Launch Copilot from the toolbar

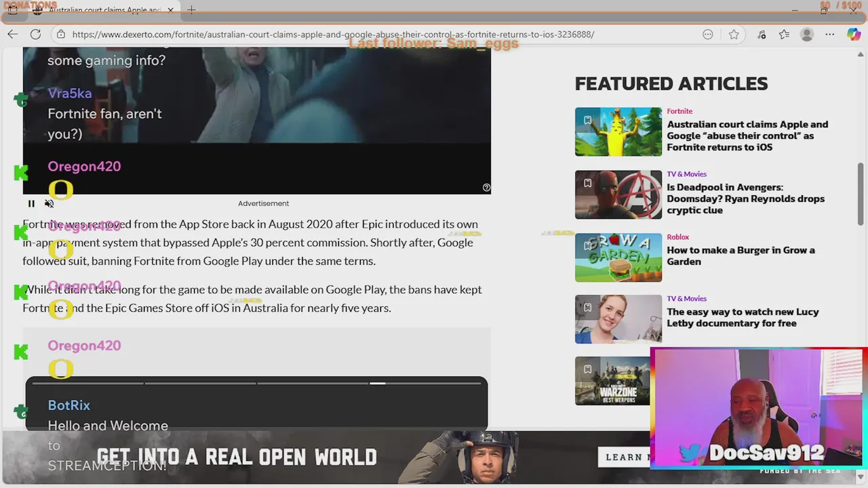(x=854, y=34)
